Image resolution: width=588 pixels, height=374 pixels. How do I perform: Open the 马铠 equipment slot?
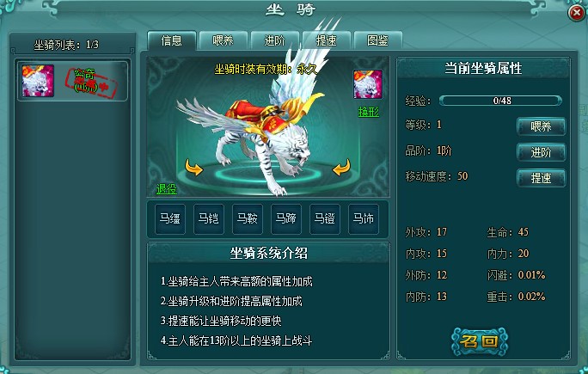point(209,219)
